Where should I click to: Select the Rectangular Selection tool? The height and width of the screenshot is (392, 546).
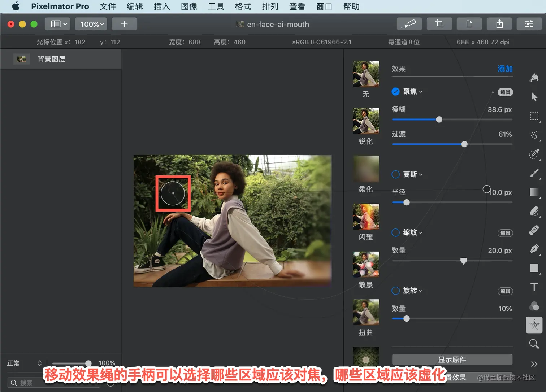coord(534,116)
